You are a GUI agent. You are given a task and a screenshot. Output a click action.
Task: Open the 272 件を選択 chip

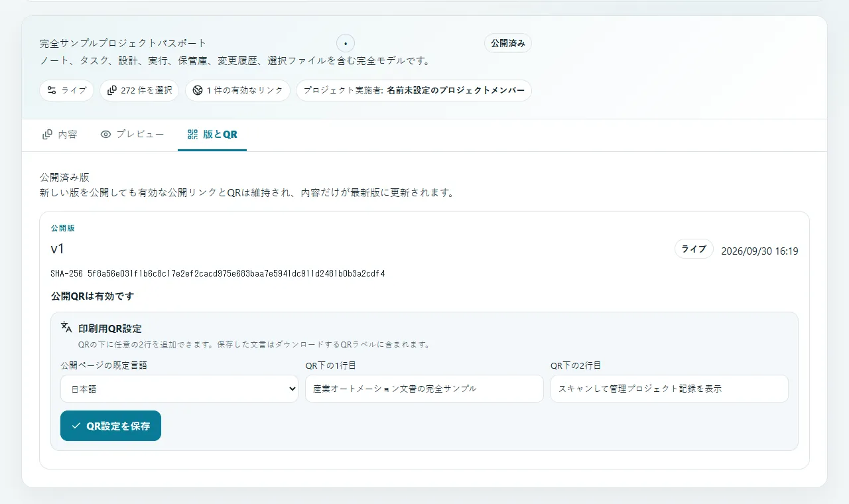139,91
